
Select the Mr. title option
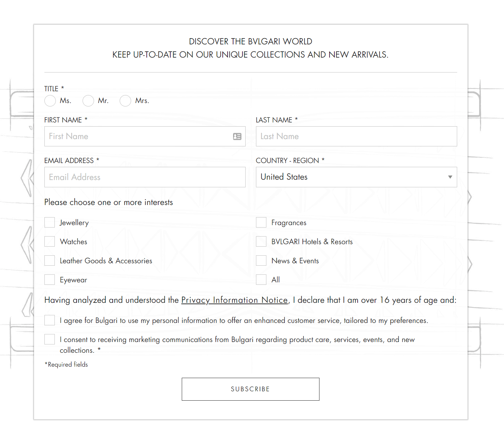click(x=88, y=101)
